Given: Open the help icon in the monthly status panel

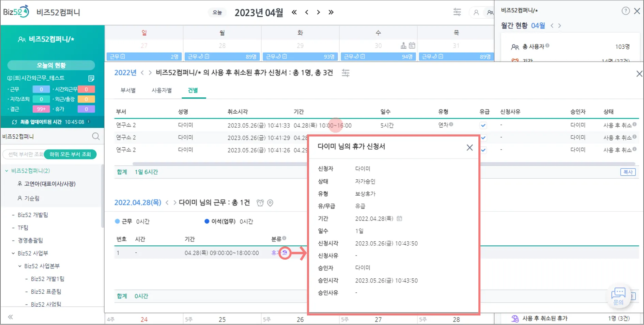Looking at the screenshot, I should pyautogui.click(x=626, y=11).
